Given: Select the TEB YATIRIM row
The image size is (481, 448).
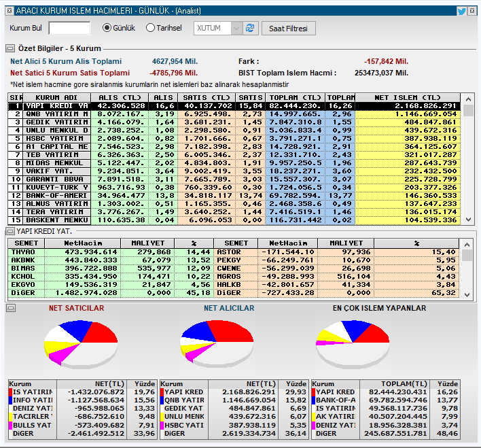Looking at the screenshot, I should click(x=234, y=155).
